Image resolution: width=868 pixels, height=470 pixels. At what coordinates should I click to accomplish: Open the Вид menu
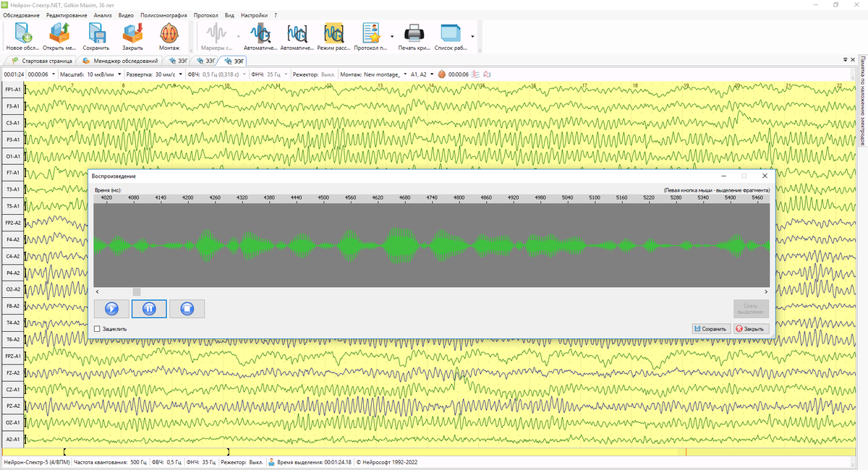(x=229, y=15)
